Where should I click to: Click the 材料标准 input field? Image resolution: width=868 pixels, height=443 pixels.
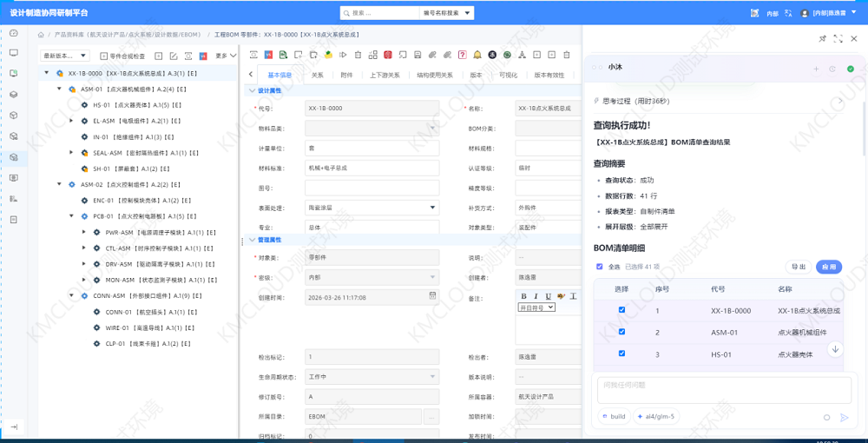pyautogui.click(x=372, y=168)
